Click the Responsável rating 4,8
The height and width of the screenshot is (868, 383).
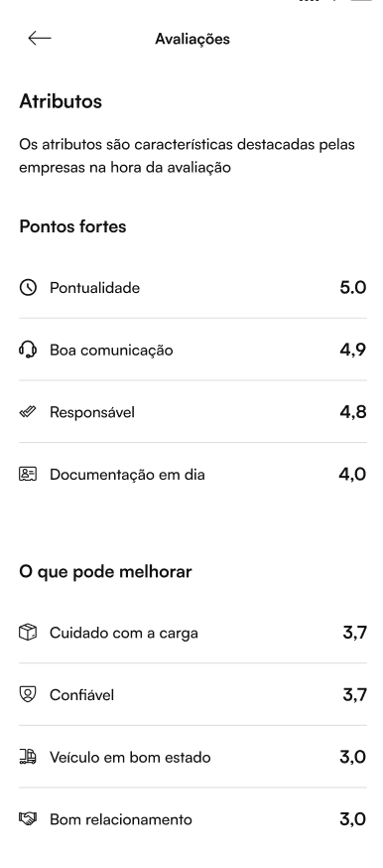coord(352,412)
